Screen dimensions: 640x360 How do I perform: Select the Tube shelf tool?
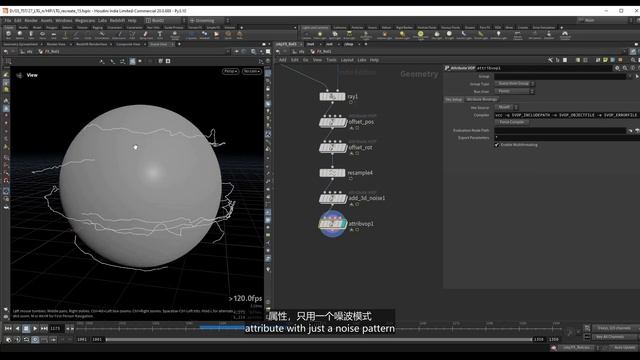31,35
